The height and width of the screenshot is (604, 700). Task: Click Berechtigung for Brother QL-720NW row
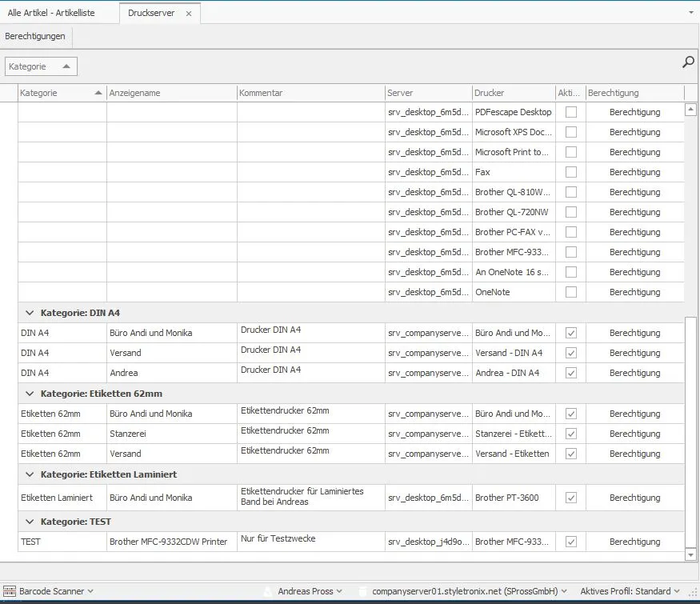635,212
